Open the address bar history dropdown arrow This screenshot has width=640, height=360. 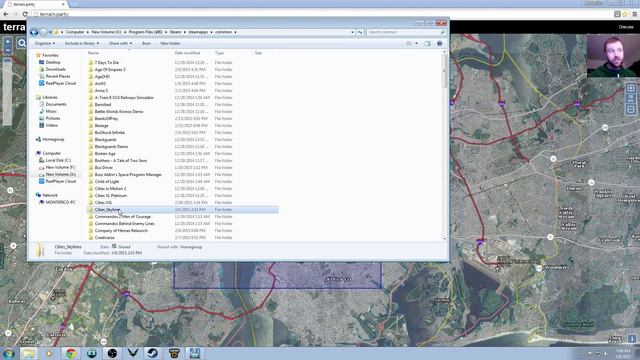click(x=353, y=32)
